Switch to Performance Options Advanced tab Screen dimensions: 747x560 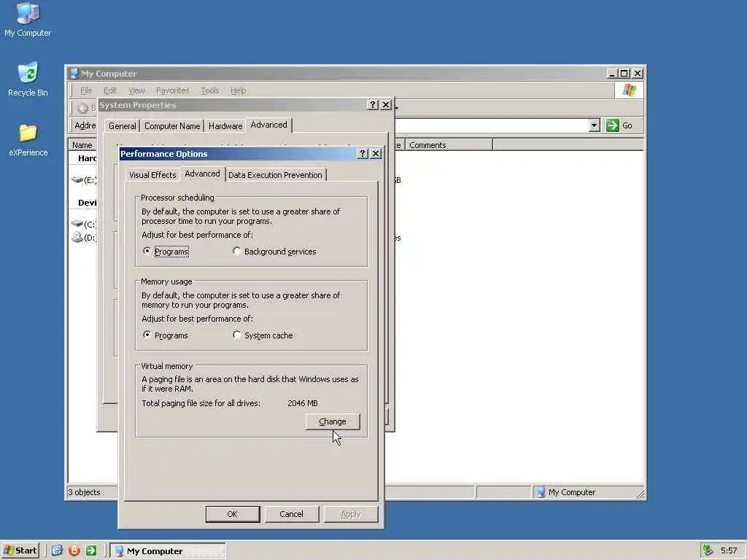pos(203,174)
